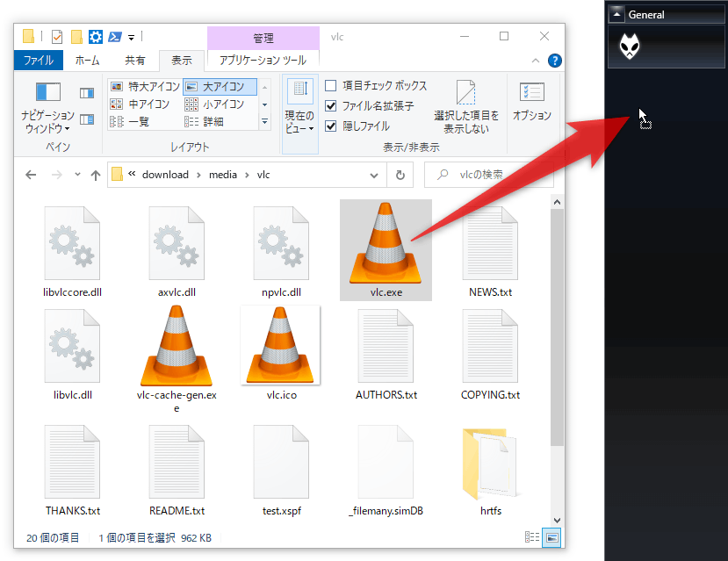728x561 pixels.
Task: Select the test.xspf file icon
Action: [x=281, y=462]
